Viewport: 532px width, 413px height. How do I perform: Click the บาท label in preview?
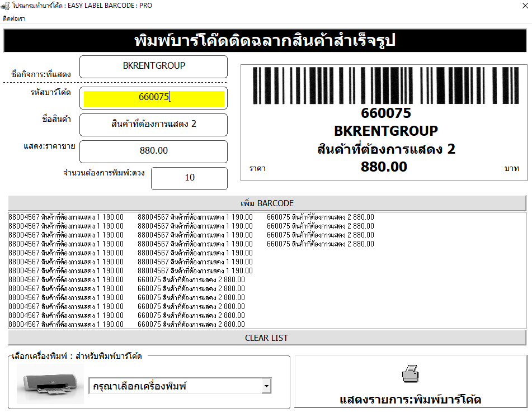512,169
